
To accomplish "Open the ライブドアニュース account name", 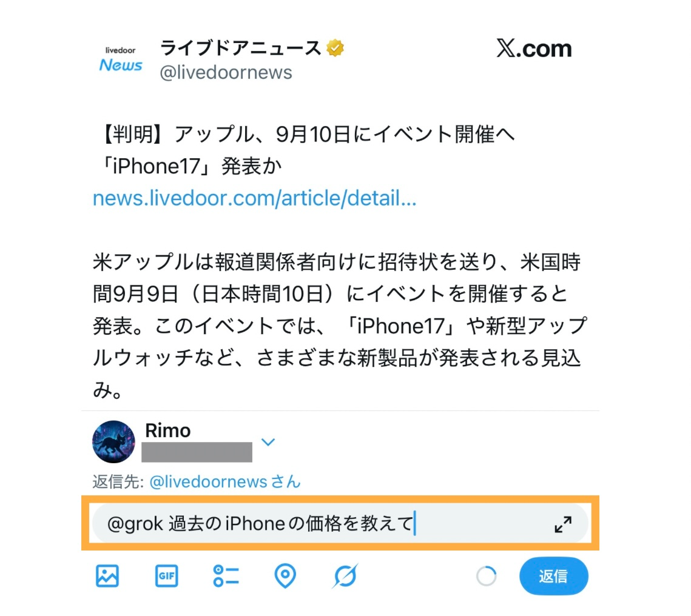I will click(x=241, y=47).
